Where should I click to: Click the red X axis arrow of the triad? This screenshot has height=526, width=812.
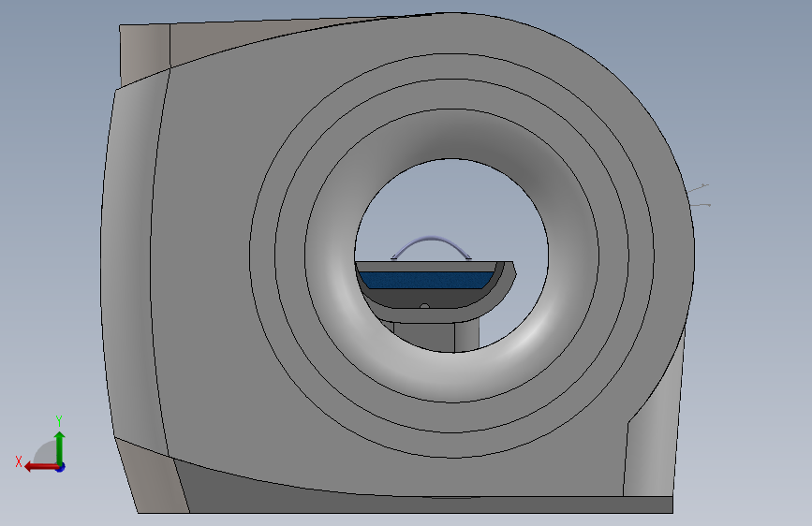coord(41,467)
